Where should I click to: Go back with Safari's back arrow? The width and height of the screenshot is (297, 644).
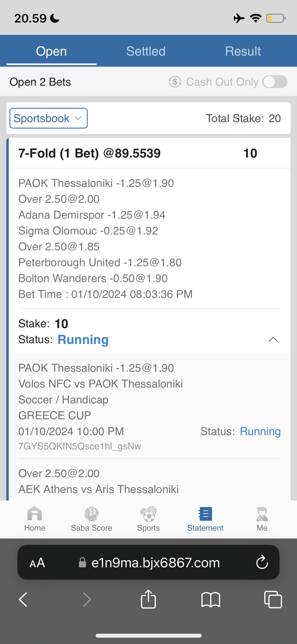[23, 599]
